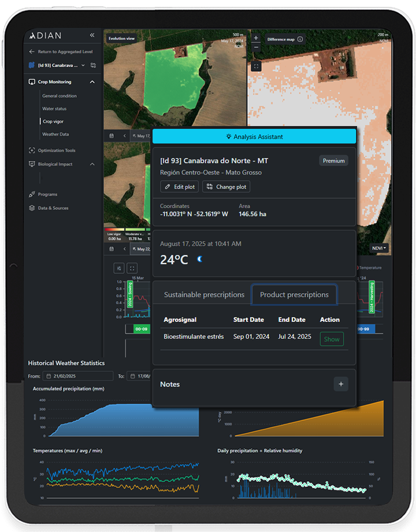
Task: Click the From date field 21/02/2025
Action: pos(78,376)
